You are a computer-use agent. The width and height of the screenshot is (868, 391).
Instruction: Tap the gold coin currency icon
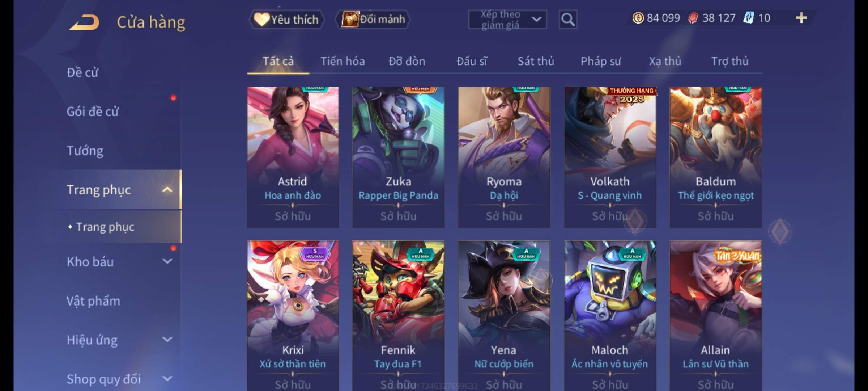638,18
